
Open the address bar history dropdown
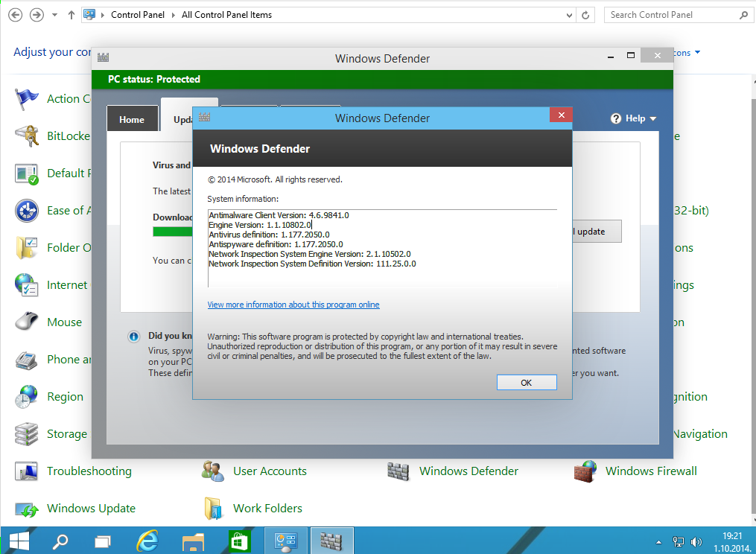tap(569, 16)
